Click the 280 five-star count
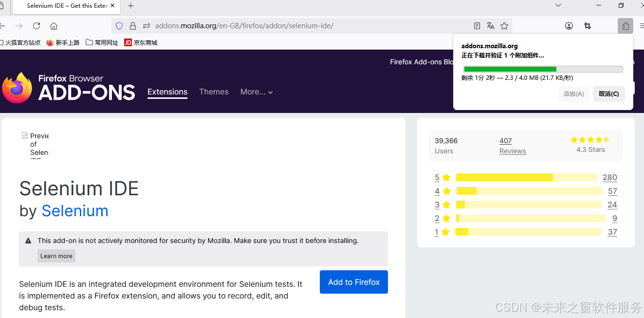The height and width of the screenshot is (318, 644). [610, 177]
